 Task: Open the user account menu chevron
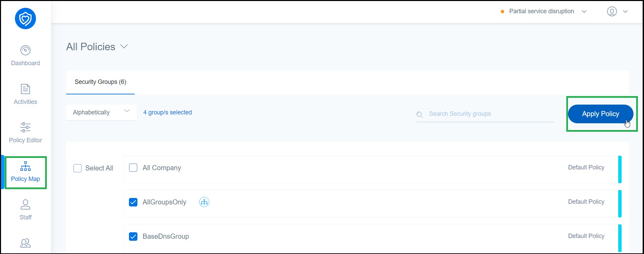coord(625,12)
